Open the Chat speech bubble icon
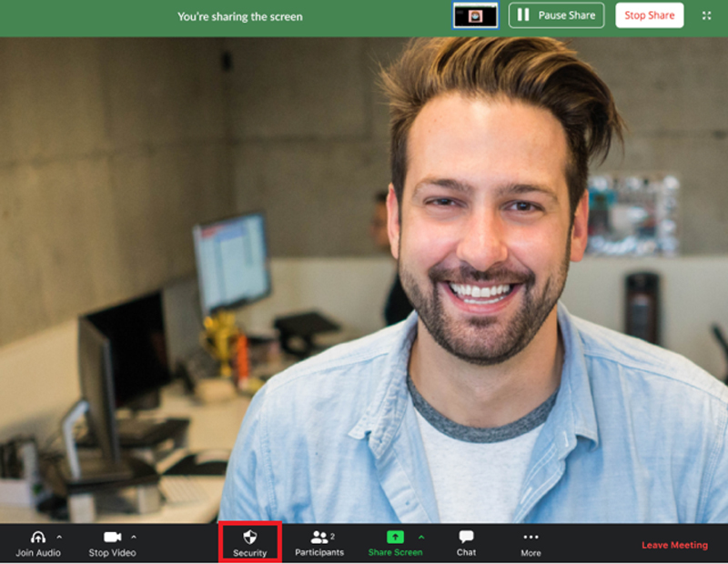728x564 pixels. click(466, 537)
